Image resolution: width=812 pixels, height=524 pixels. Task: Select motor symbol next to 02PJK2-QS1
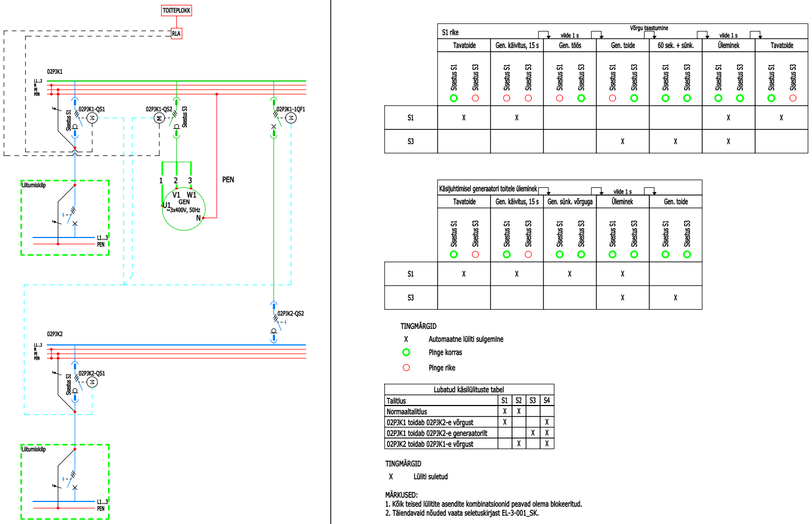coord(92,382)
